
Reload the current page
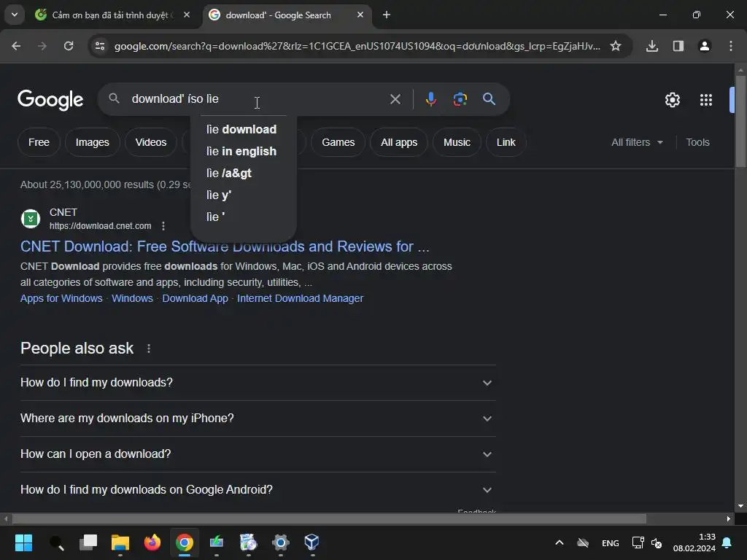pyautogui.click(x=69, y=46)
